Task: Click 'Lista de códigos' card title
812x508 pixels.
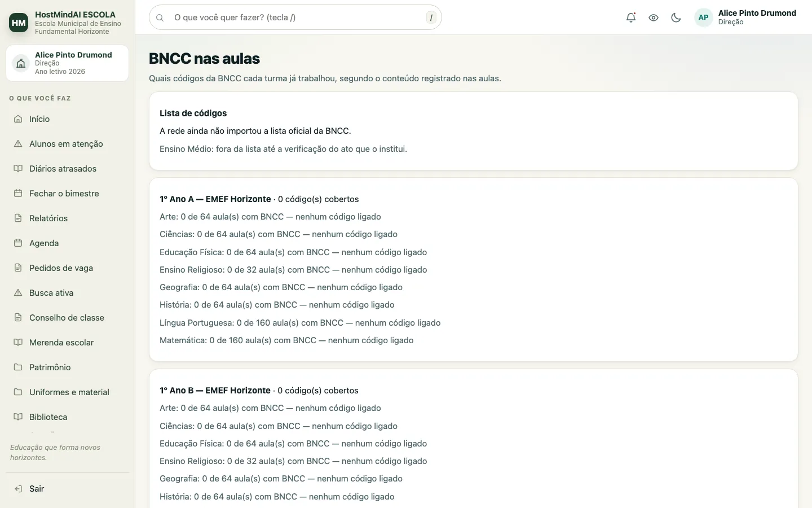Action: tap(193, 113)
